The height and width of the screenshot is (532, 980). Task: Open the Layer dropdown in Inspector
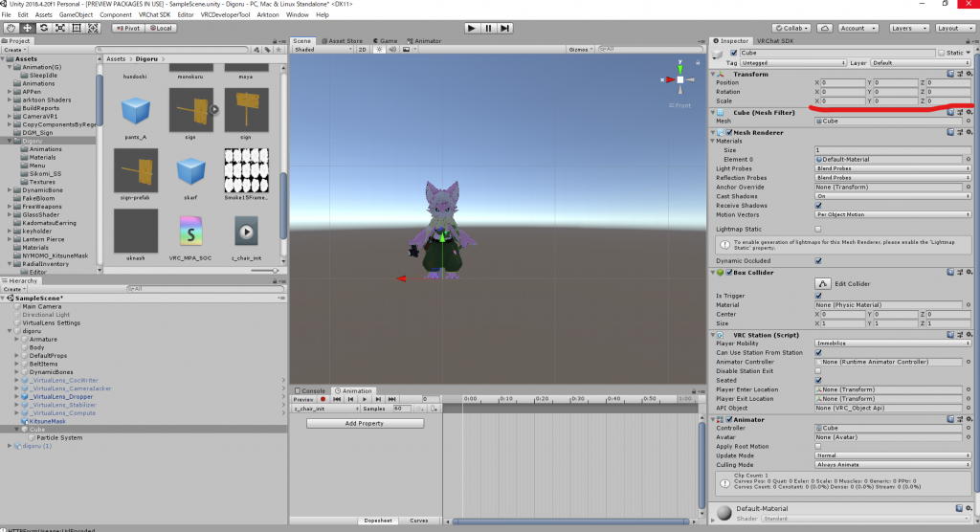coord(920,63)
